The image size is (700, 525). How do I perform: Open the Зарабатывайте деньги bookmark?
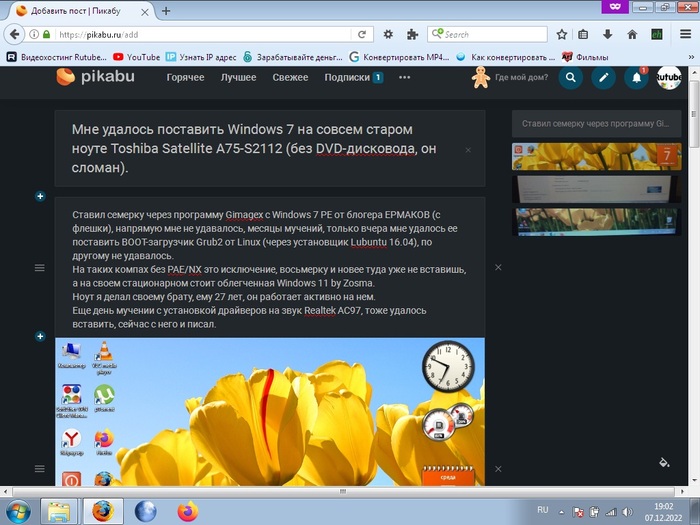(x=293, y=57)
